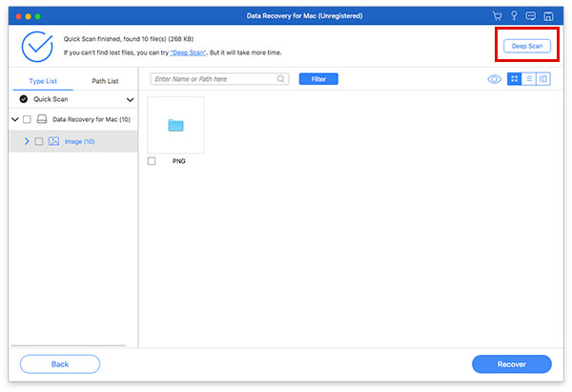
Task: Switch to list view
Action: [x=529, y=79]
